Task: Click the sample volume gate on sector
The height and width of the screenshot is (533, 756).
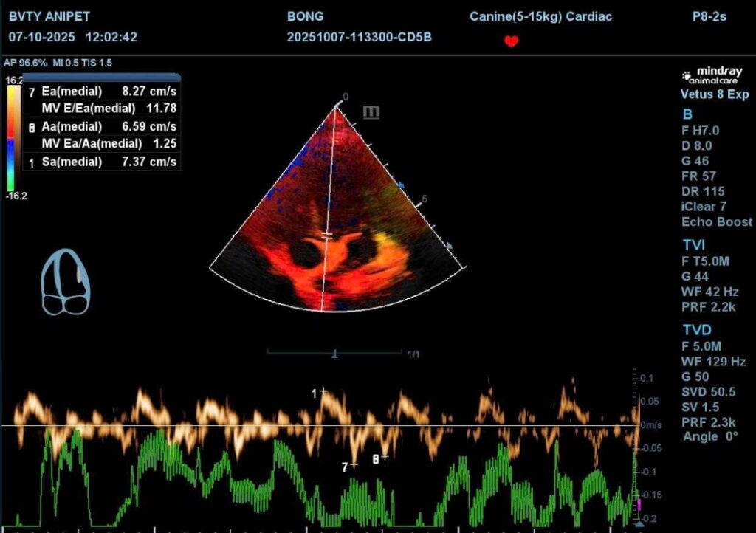Action: 326,236
